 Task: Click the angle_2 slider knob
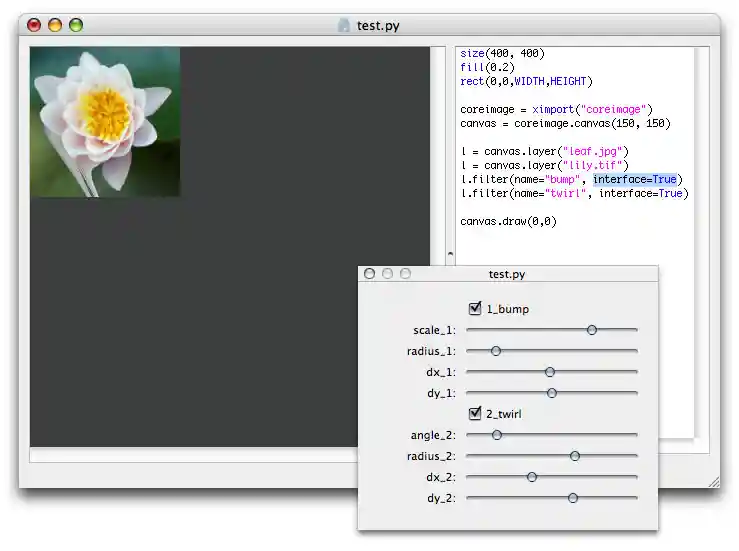(497, 435)
